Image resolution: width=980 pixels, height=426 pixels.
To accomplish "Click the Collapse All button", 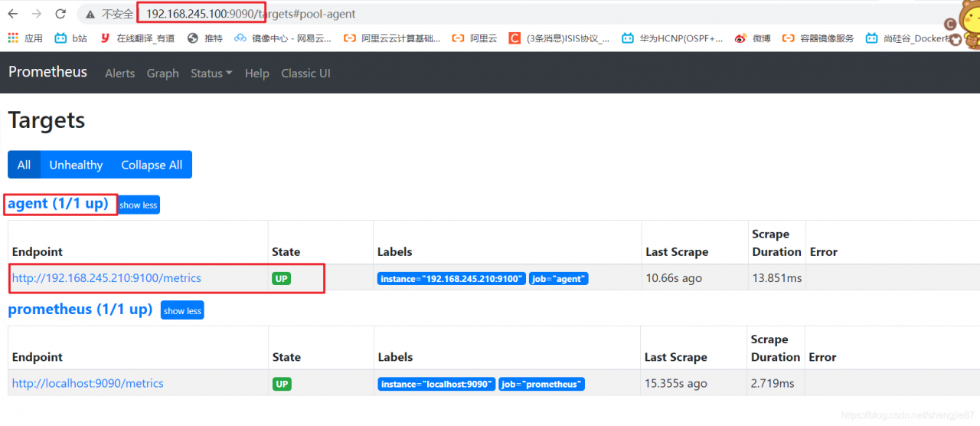I will tap(152, 165).
